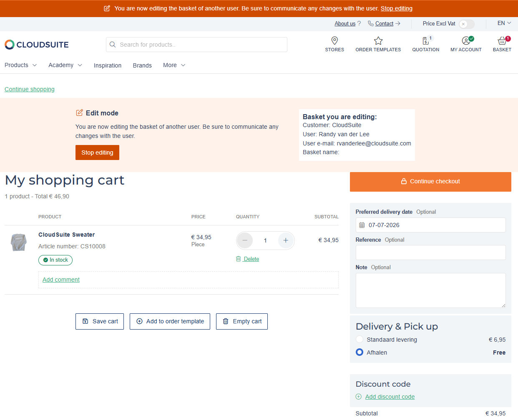Viewport: 518px width, 420px height.
Task: Click the Contact link
Action: (384, 24)
